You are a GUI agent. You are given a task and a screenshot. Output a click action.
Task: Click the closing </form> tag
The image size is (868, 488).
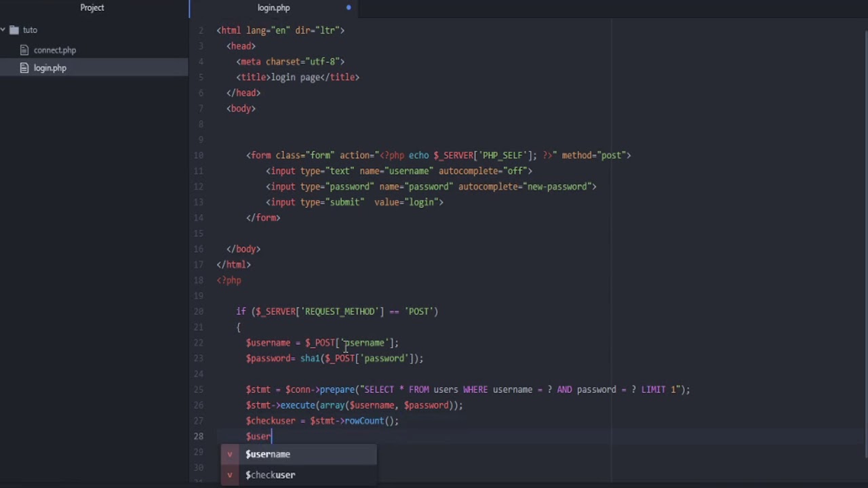point(263,218)
